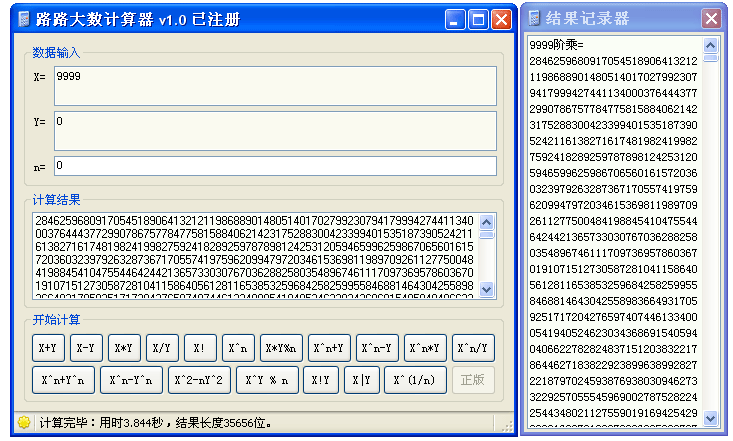Click the X+Y addition button

tap(49, 348)
